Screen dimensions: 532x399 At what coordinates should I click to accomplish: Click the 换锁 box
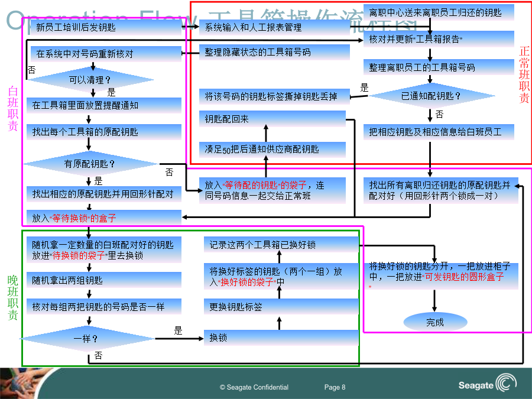[281, 338]
